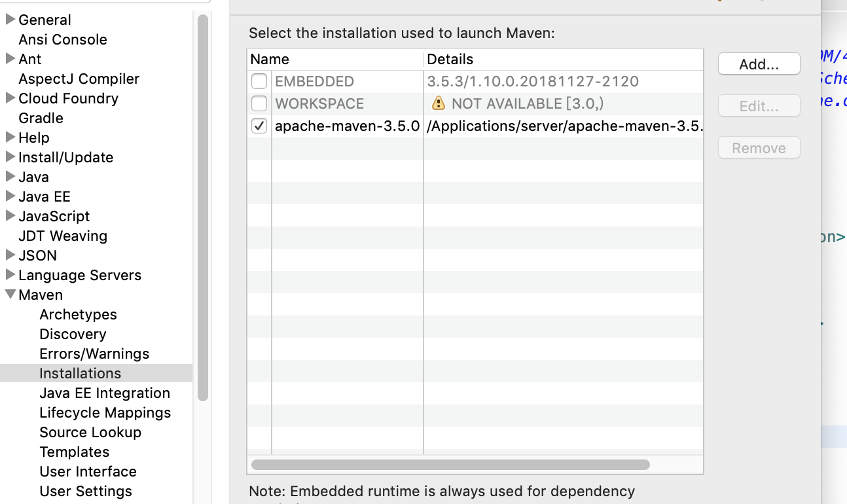
Task: Select the JavaScript tree item label
Action: click(54, 216)
